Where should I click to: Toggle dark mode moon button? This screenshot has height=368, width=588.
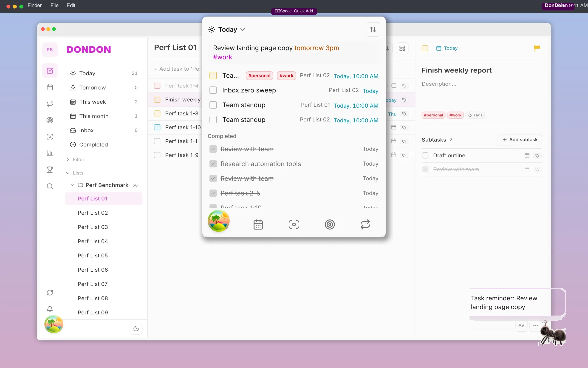[136, 329]
